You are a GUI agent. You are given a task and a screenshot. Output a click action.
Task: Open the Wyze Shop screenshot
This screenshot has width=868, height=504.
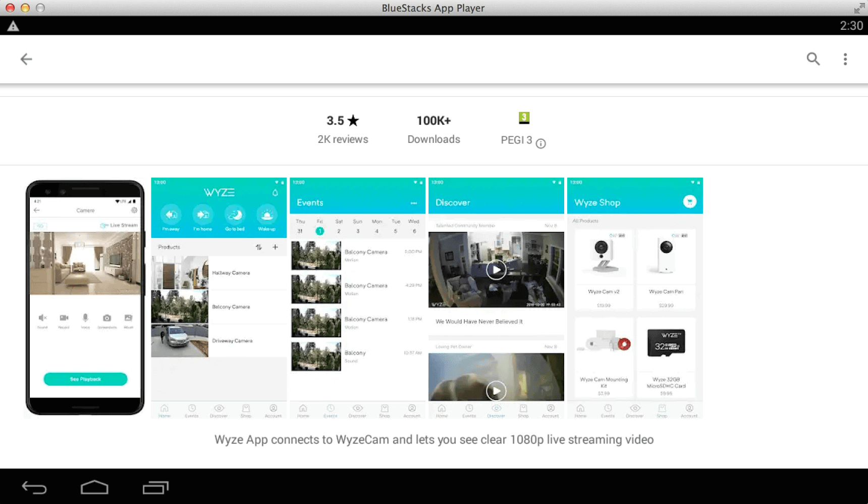635,298
